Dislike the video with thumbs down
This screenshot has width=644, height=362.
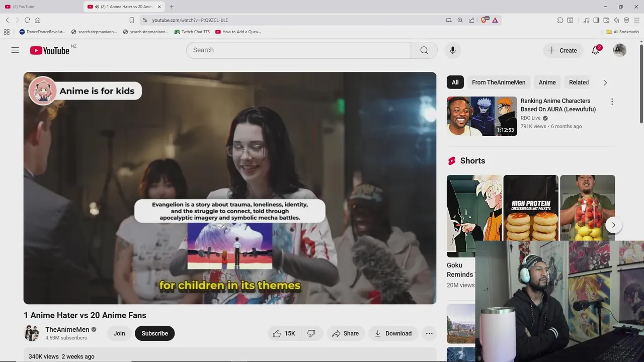tap(311, 333)
